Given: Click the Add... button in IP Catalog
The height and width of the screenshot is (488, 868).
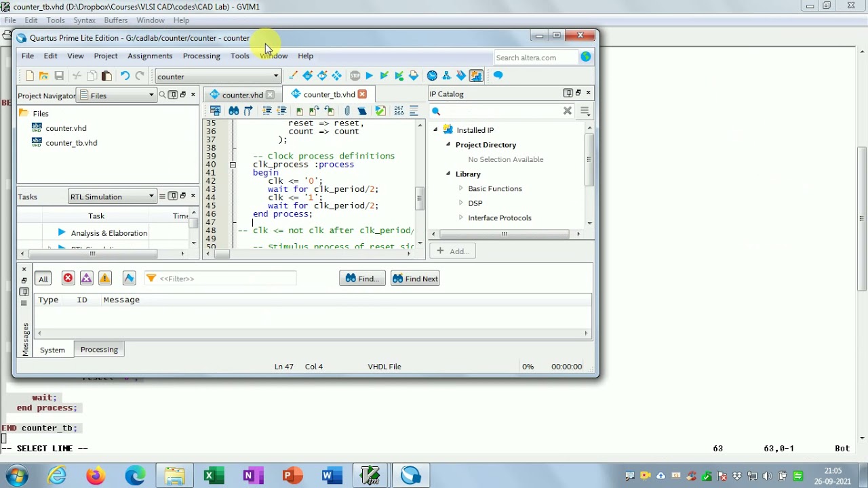Looking at the screenshot, I should pos(452,251).
